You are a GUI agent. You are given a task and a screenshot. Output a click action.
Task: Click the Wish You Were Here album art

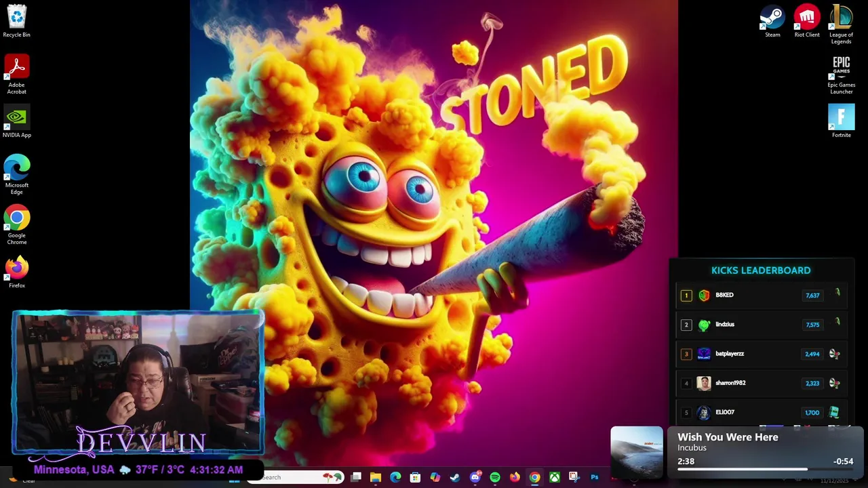point(637,451)
